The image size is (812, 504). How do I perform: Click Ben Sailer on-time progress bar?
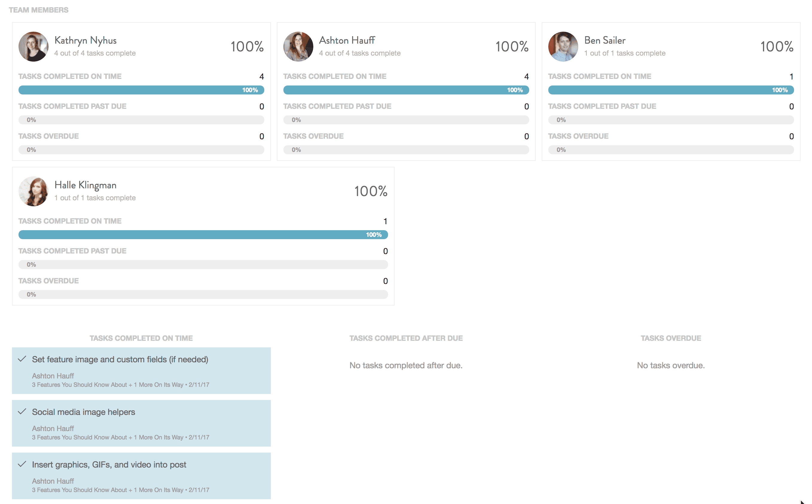tap(671, 90)
